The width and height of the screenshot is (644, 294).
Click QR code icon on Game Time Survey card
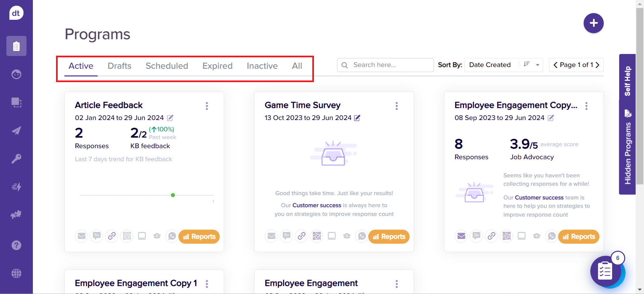click(x=317, y=236)
